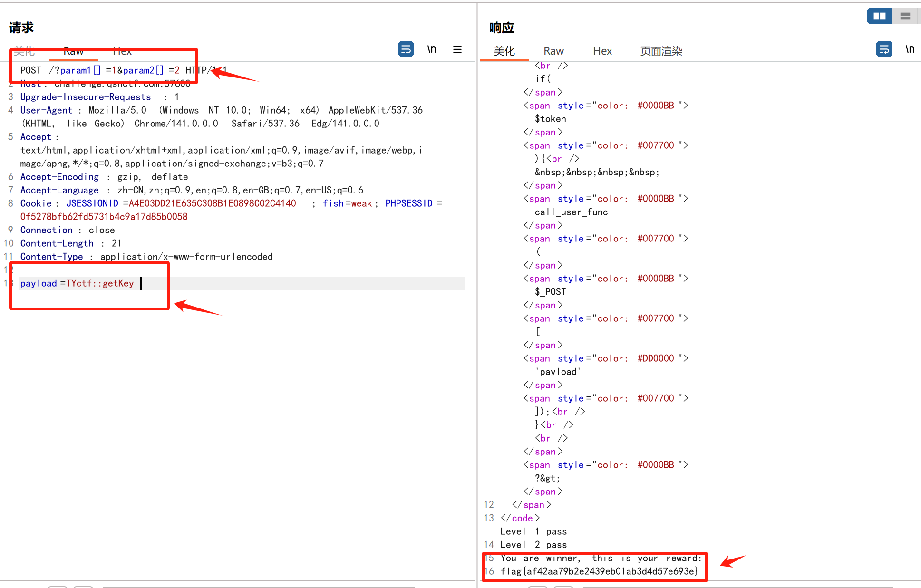This screenshot has height=588, width=921.
Task: Toggle show \n characters in response panel
Action: 910,49
